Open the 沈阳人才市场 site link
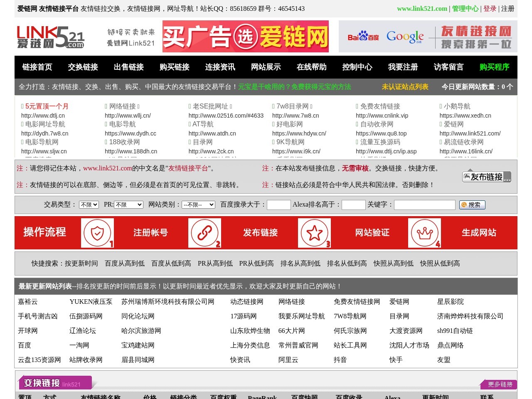 pos(409,345)
